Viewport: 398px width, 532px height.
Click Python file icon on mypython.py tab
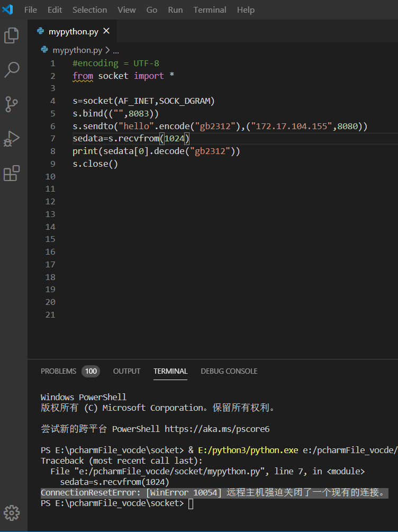tap(41, 31)
